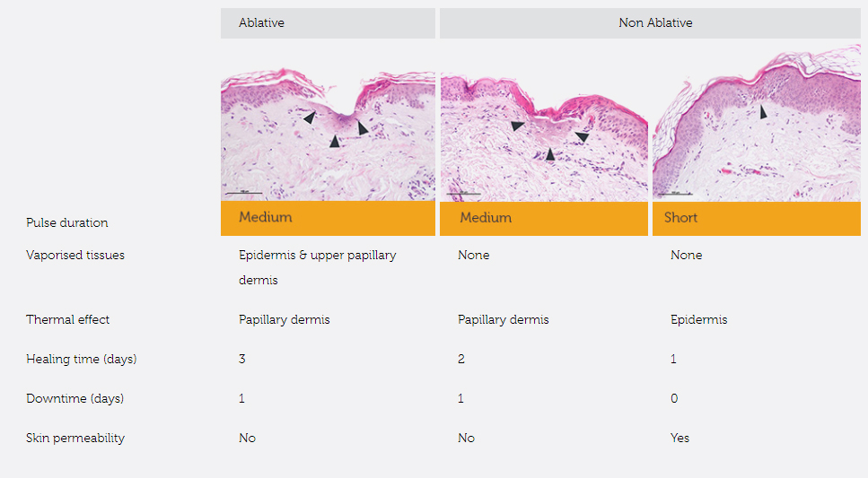
Task: Click the orange Short pulse duration bar
Action: [x=756, y=218]
